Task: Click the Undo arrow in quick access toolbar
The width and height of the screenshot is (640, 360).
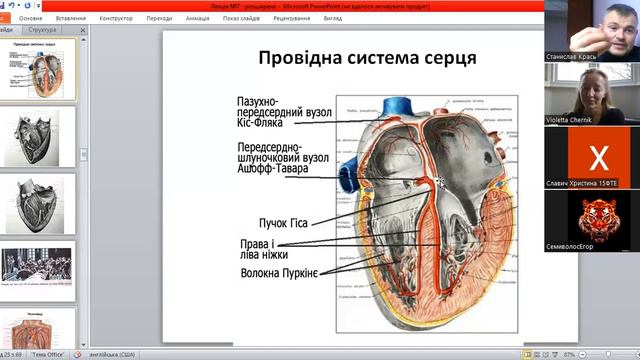Action: coord(11,5)
